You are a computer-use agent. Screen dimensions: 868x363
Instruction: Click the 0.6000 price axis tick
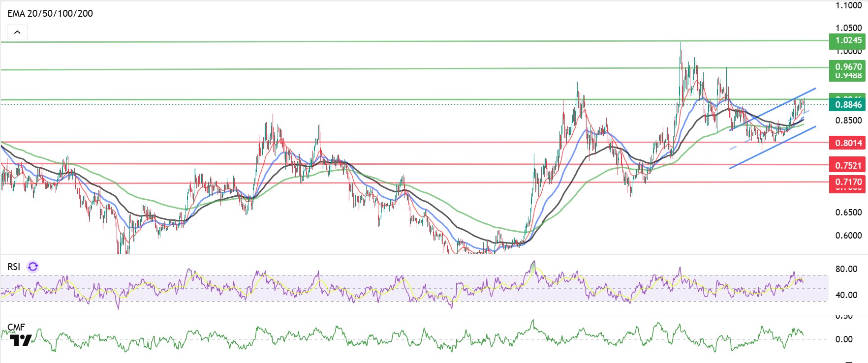pyautogui.click(x=848, y=235)
